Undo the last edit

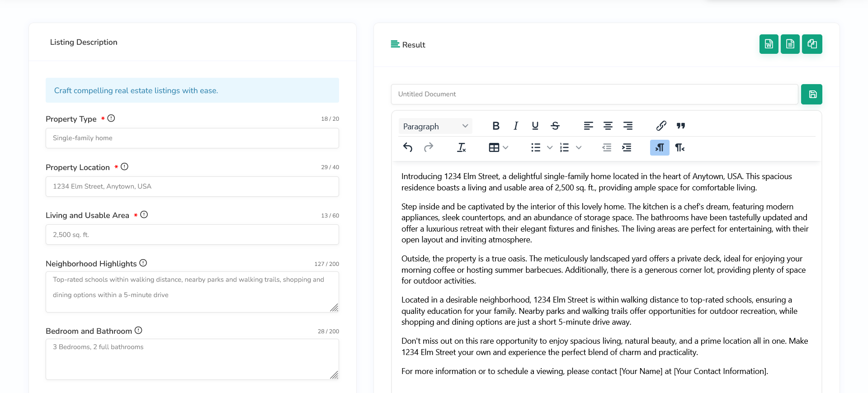408,148
